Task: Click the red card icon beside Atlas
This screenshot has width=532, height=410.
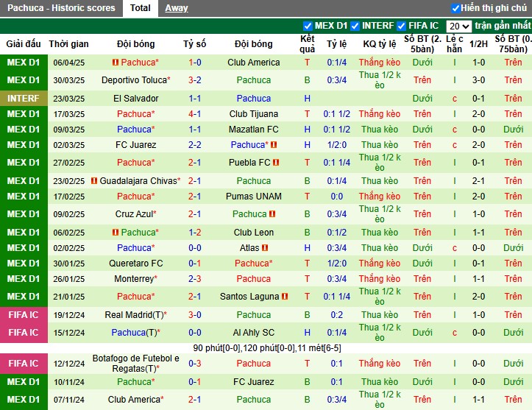Action: pyautogui.click(x=265, y=248)
